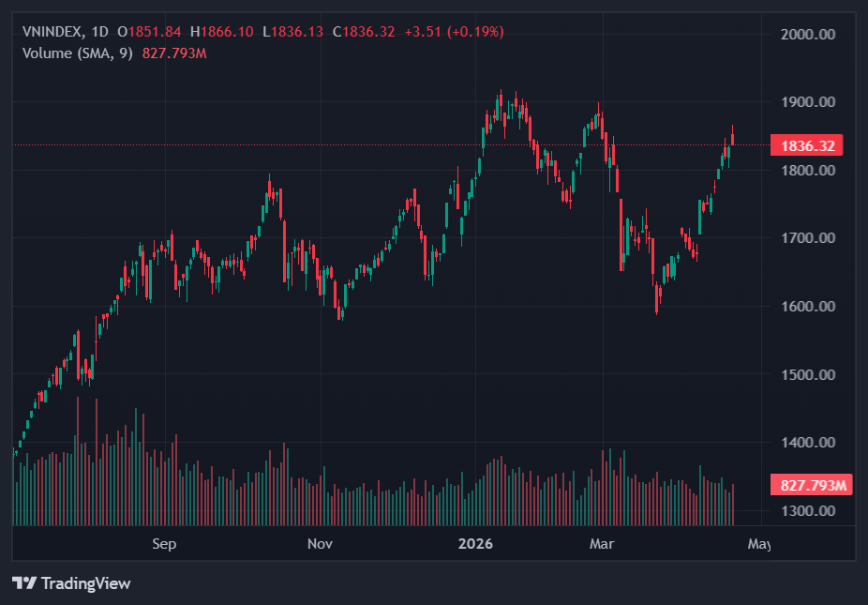
Task: Select the Nov label on time axis
Action: click(320, 543)
